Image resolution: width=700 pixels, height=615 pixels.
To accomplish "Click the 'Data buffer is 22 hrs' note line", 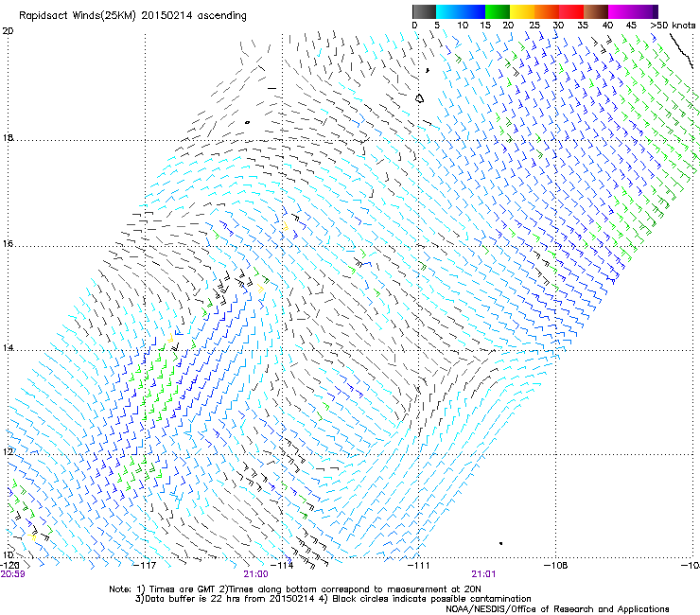I will pos(333,599).
